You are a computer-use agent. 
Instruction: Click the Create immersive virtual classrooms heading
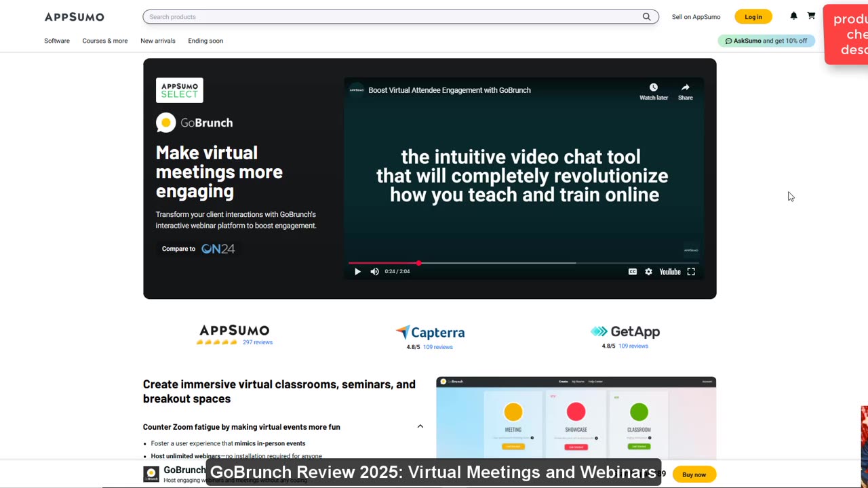(279, 392)
